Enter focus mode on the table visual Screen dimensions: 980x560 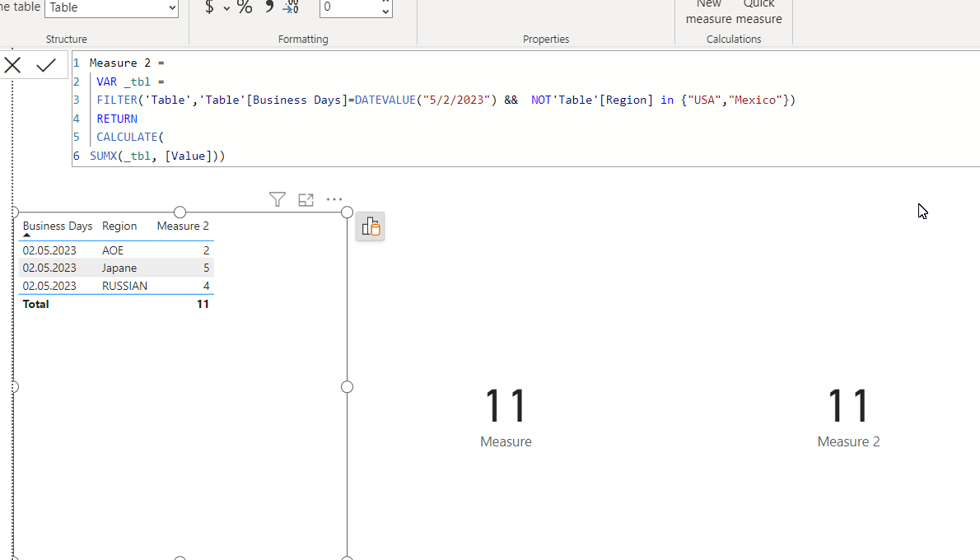[x=306, y=199]
